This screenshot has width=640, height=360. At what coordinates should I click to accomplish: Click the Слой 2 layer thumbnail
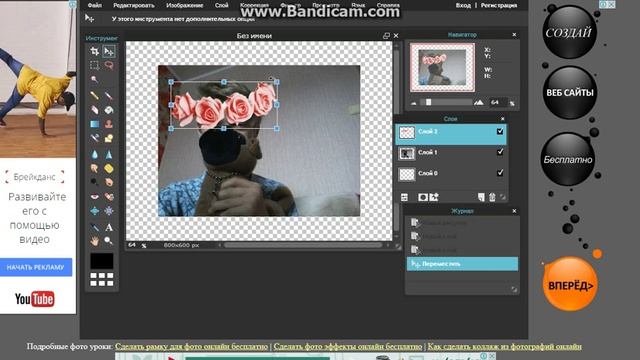tap(407, 132)
